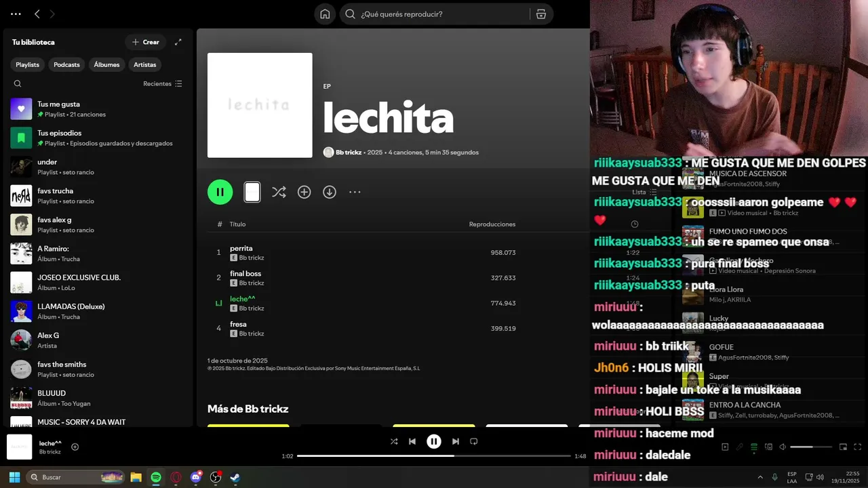Open 'LLAMADAS (Deluxe)' album

(98, 311)
